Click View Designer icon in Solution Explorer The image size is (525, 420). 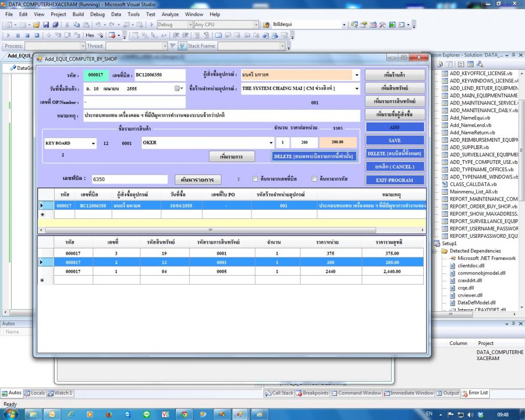coord(470,64)
